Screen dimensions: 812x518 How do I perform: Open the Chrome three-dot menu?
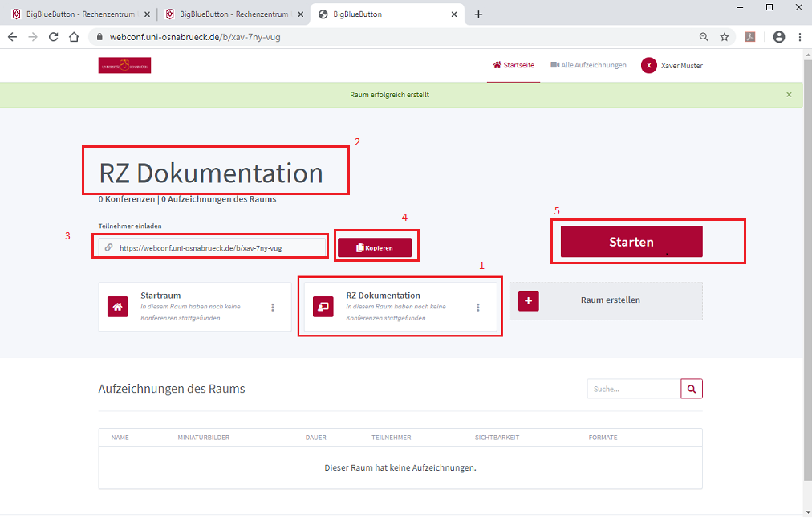pyautogui.click(x=800, y=37)
